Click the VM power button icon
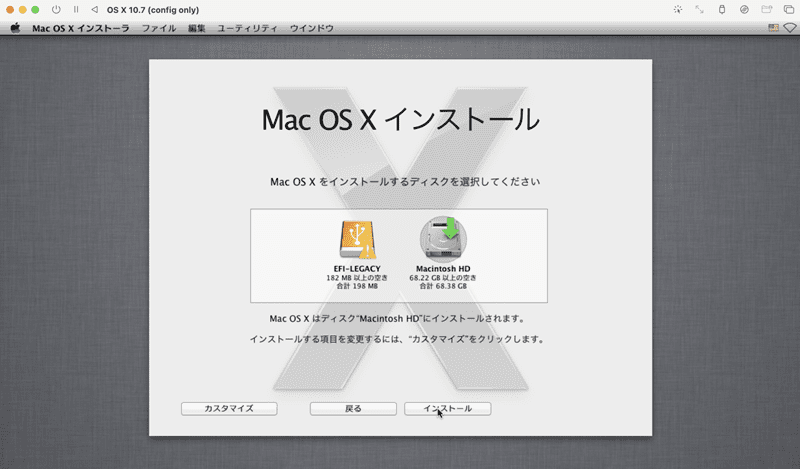 click(x=56, y=10)
